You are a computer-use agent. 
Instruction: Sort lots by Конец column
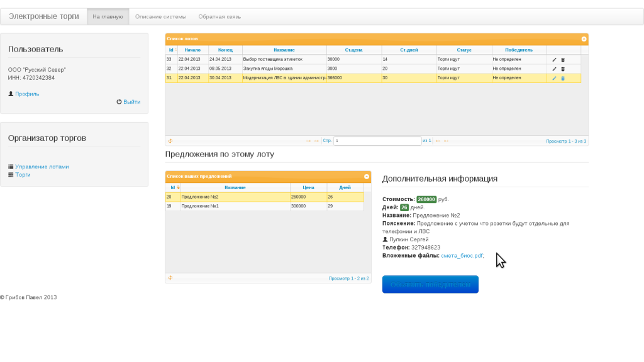tap(225, 50)
